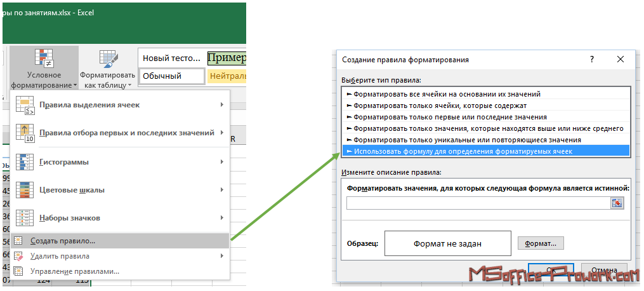Click into the formula input field
Image resolution: width=644 pixels, height=291 pixels.
(477, 203)
